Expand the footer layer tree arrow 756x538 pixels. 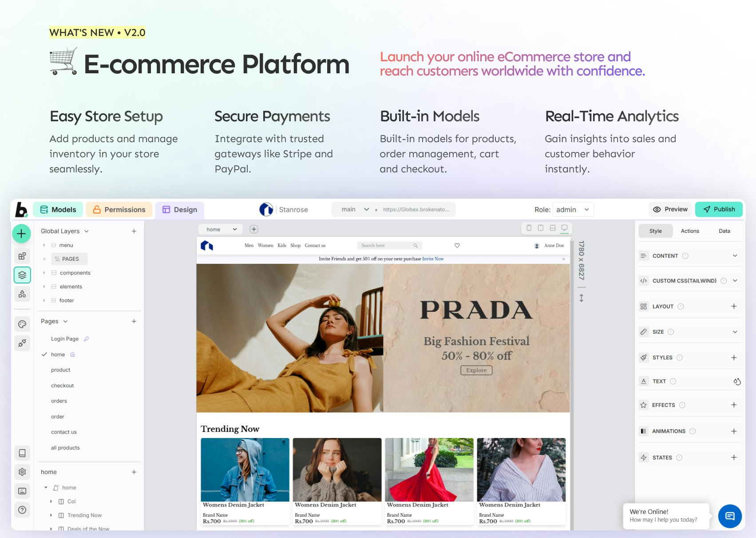click(x=44, y=300)
